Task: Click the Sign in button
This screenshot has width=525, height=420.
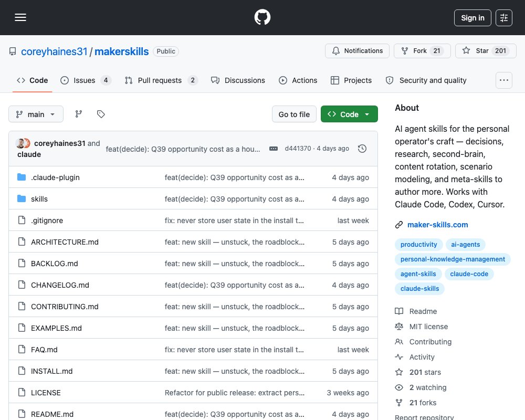Action: (472, 18)
